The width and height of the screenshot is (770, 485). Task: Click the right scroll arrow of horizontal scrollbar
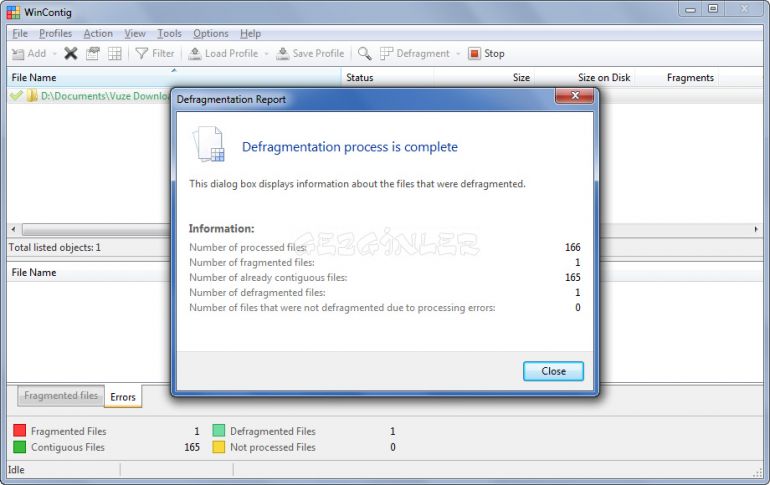[x=756, y=229]
